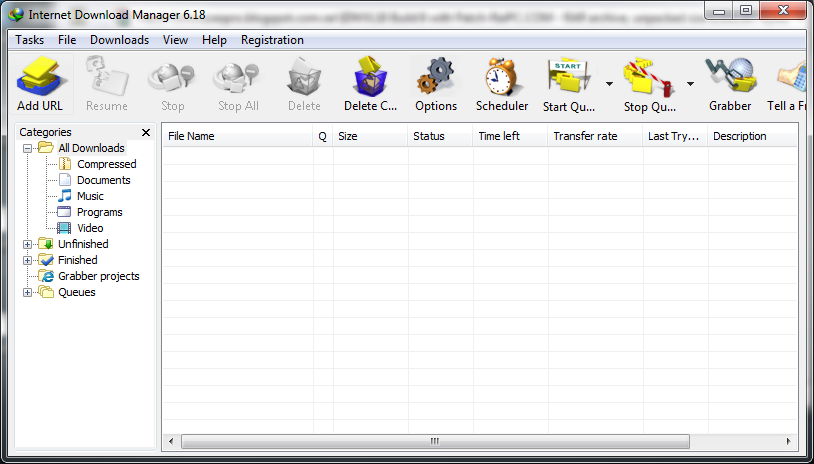This screenshot has height=464, width=814.
Task: Expand the Finished tree node
Action: coord(28,261)
